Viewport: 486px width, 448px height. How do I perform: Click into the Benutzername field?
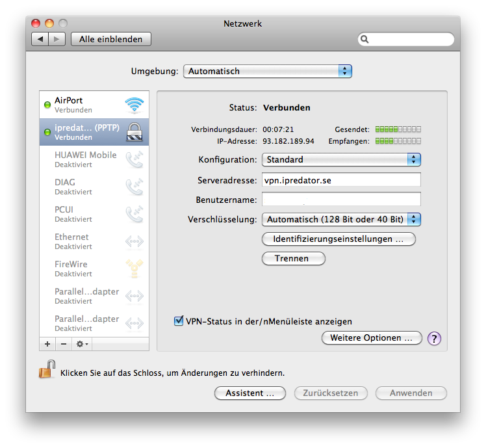[x=341, y=199]
